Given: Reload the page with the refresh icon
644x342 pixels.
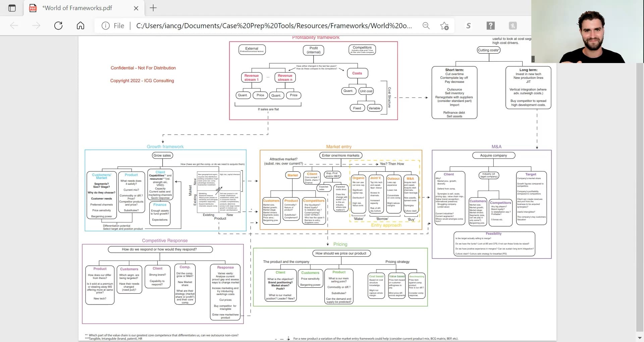Looking at the screenshot, I should click(58, 26).
